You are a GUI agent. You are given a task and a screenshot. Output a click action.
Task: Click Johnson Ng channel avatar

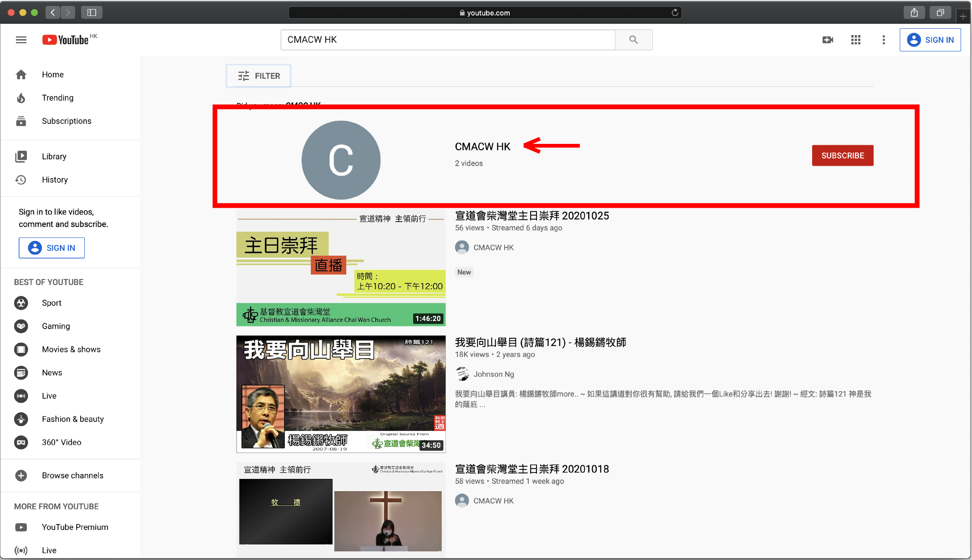[462, 374]
